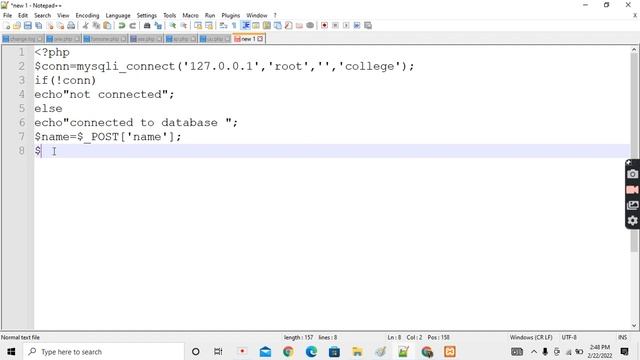
Task: Zoom out using the toolbar icon
Action: click(184, 26)
